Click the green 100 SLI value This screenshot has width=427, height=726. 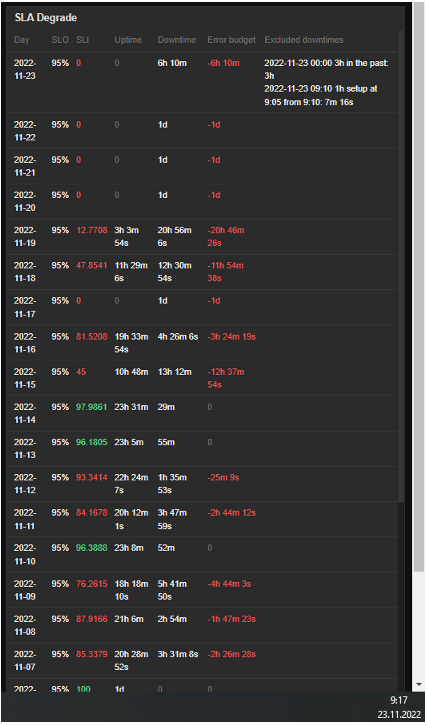click(83, 689)
